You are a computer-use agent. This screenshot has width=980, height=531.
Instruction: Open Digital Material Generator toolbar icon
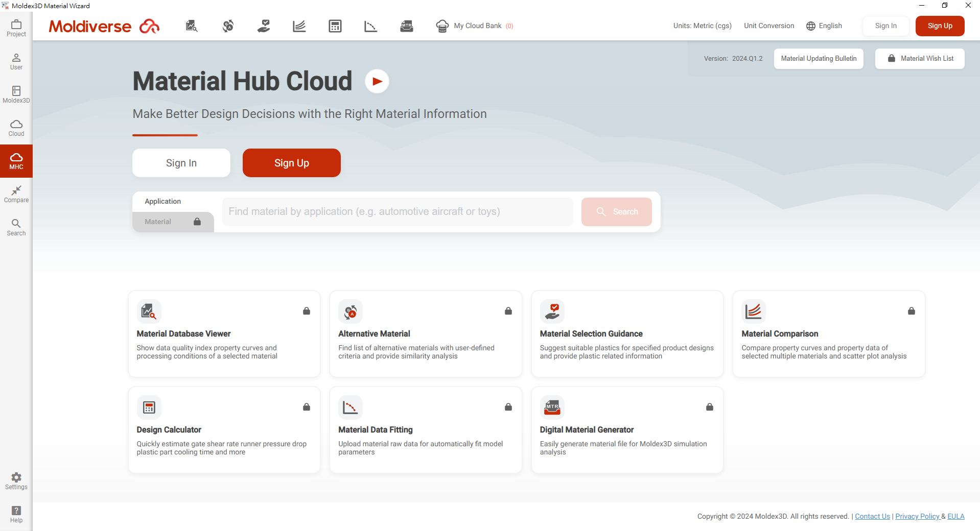pyautogui.click(x=407, y=26)
